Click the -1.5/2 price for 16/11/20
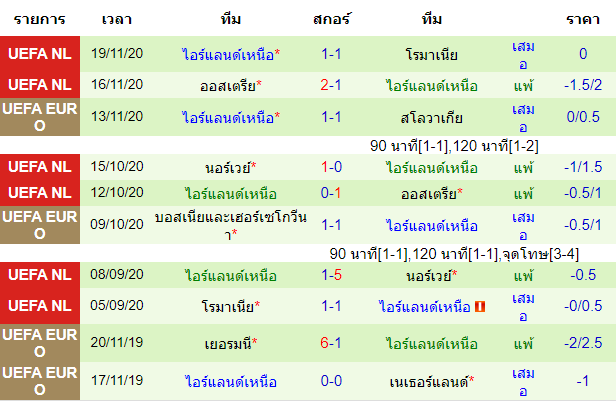 tap(583, 85)
